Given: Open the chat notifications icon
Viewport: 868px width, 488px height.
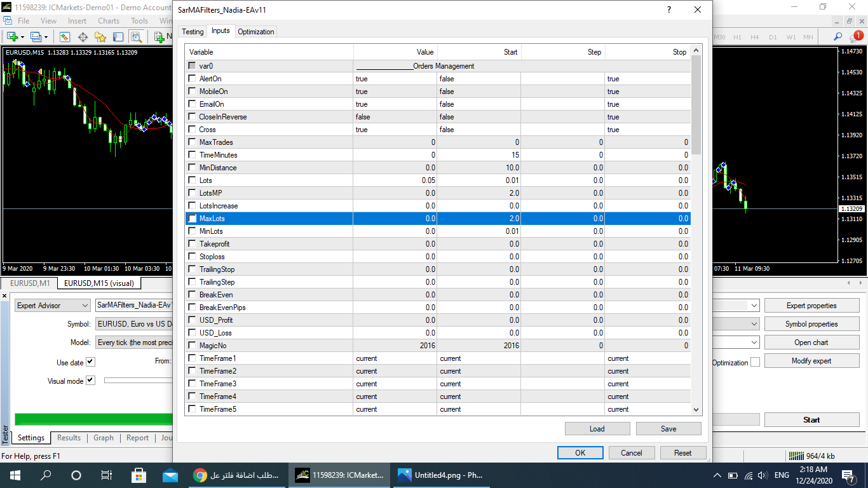Looking at the screenshot, I should pos(855,37).
